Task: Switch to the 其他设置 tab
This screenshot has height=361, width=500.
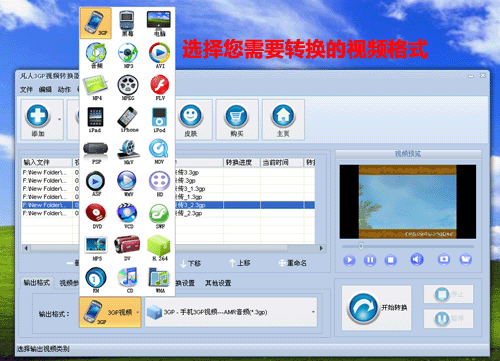Action: [218, 283]
